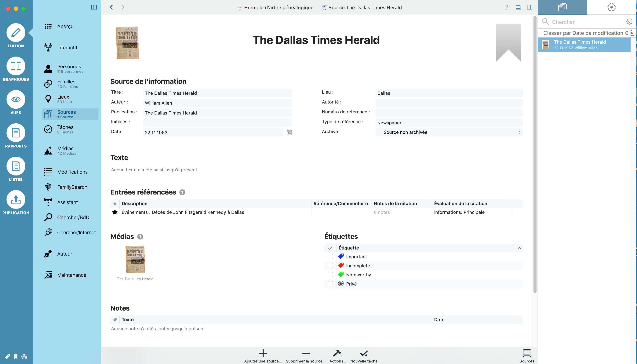637x364 pixels.
Task: Open Aperçu in the sidebar
Action: 70,26
